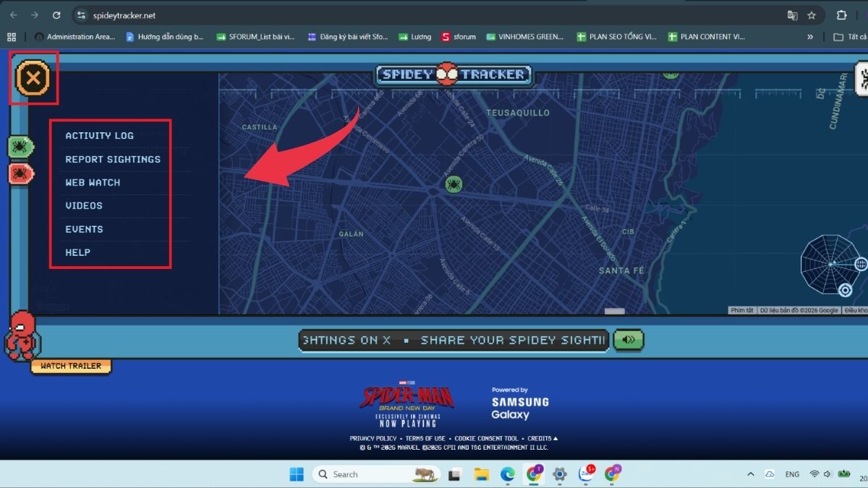Open the Activity Log menu item
The width and height of the screenshot is (868, 488).
coord(99,135)
